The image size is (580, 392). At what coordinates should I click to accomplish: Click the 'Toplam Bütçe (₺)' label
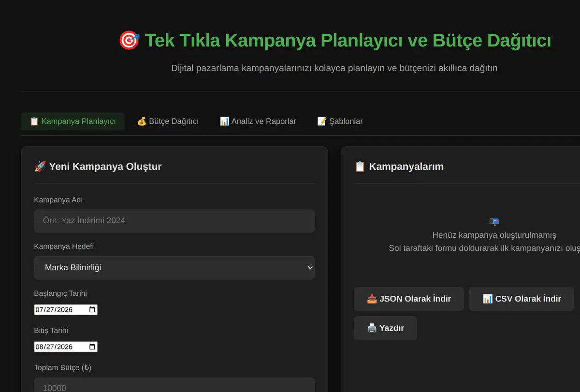(x=62, y=368)
